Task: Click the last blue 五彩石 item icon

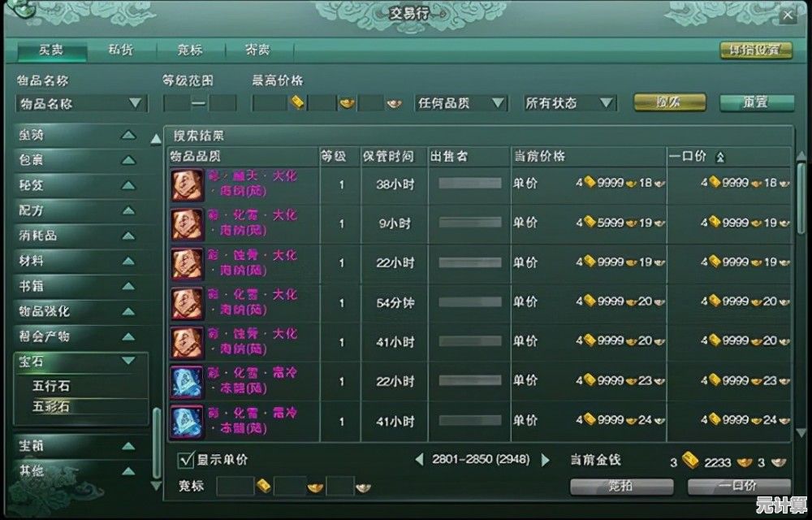Action: click(x=187, y=422)
